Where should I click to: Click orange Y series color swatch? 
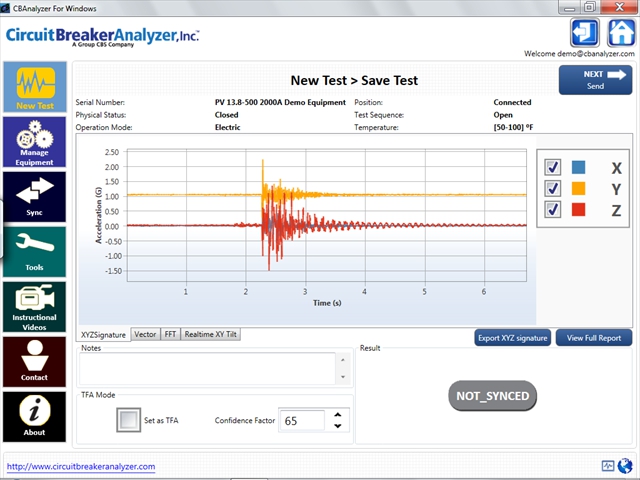[x=578, y=189]
